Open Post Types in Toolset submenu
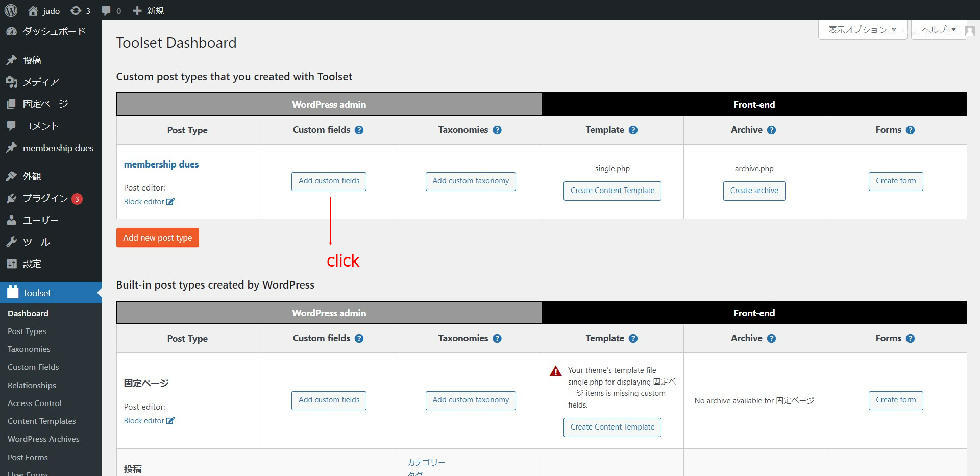 click(x=27, y=331)
